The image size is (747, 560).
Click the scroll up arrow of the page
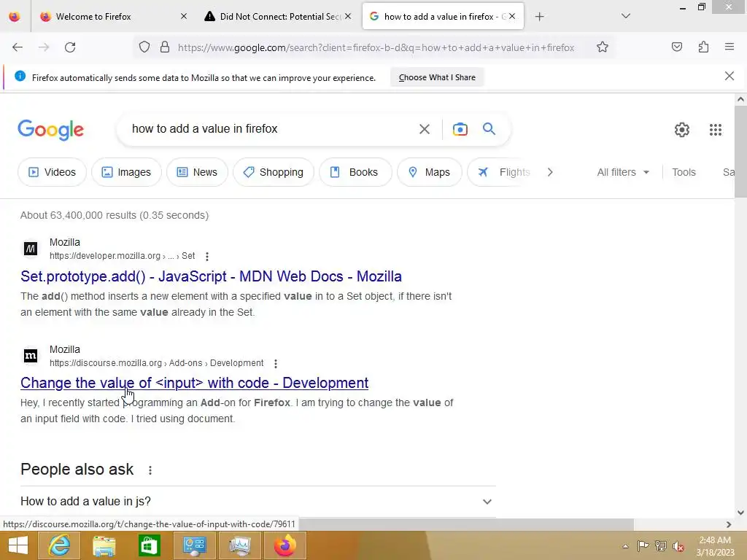740,99
